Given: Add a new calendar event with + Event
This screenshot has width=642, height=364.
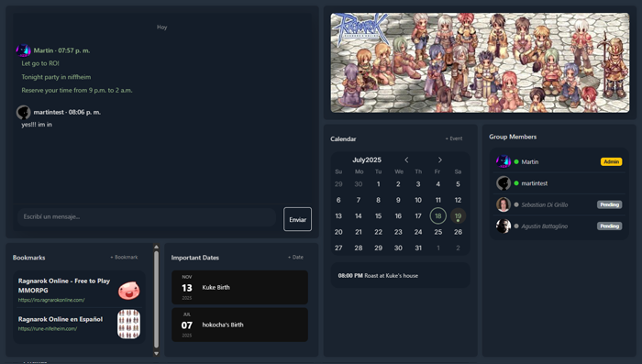Looking at the screenshot, I should [x=454, y=138].
